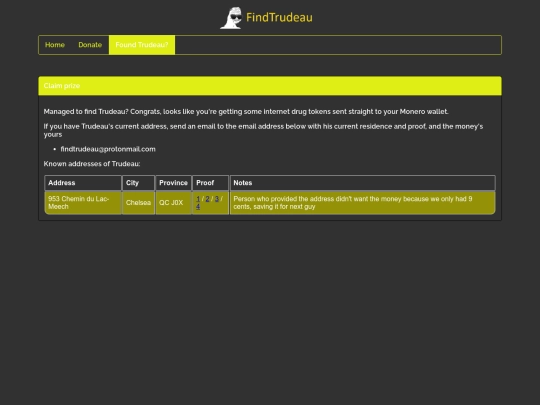
Task: Click the FindTrudeau site title text
Action: point(279,18)
